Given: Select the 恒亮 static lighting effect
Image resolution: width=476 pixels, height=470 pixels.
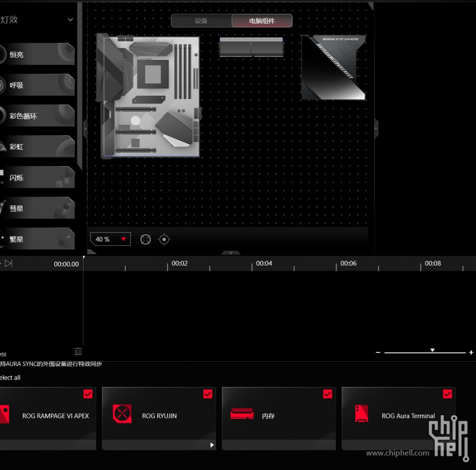Looking at the screenshot, I should [37, 54].
